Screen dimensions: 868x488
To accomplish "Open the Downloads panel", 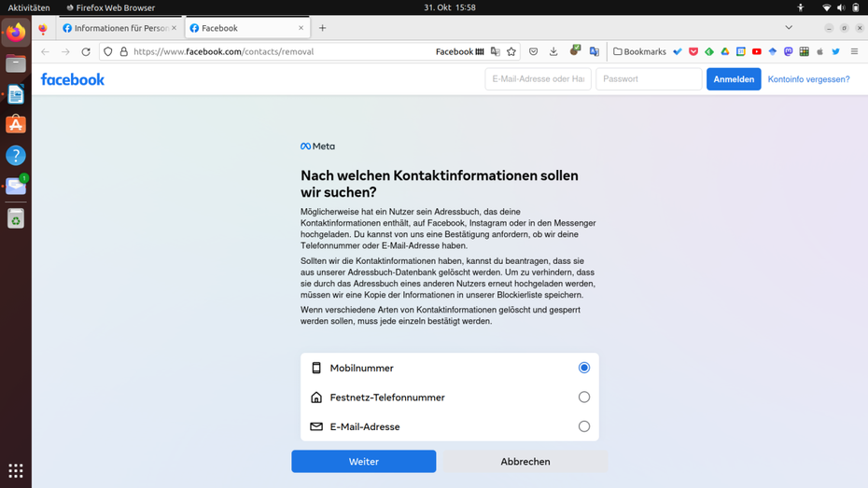I will (553, 51).
